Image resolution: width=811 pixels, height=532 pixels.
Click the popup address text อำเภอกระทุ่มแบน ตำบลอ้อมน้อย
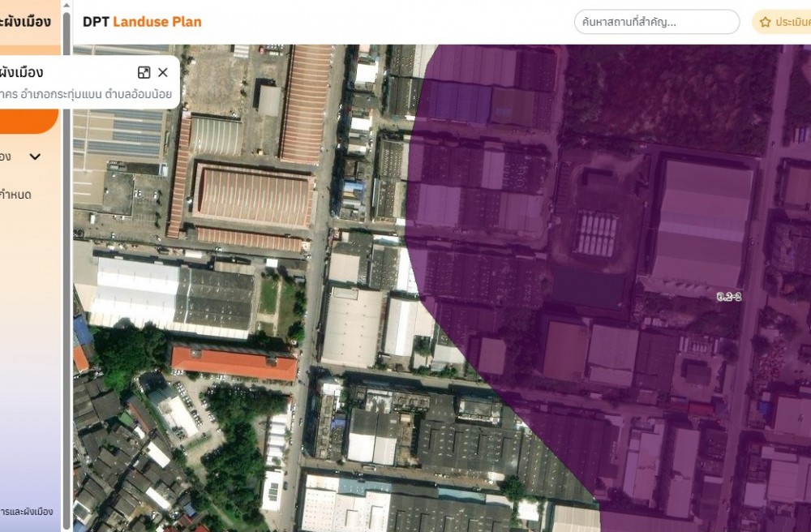[x=89, y=94]
